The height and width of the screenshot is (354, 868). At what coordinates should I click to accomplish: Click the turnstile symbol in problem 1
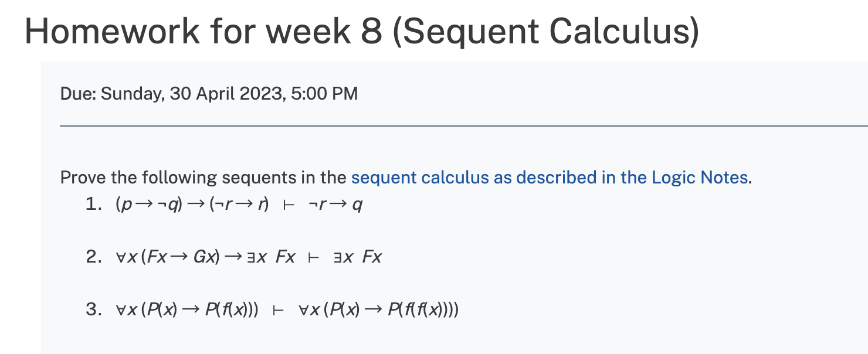tap(288, 206)
